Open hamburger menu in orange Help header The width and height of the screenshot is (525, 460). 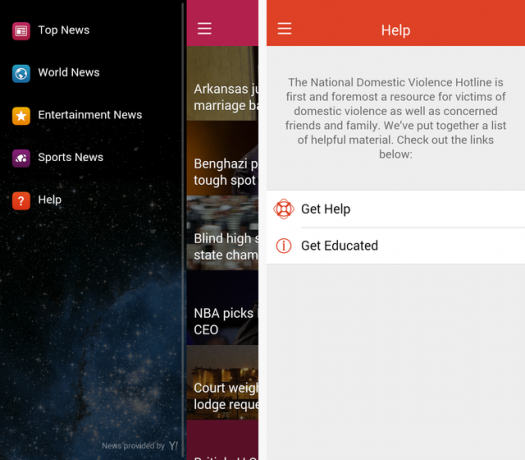click(284, 28)
